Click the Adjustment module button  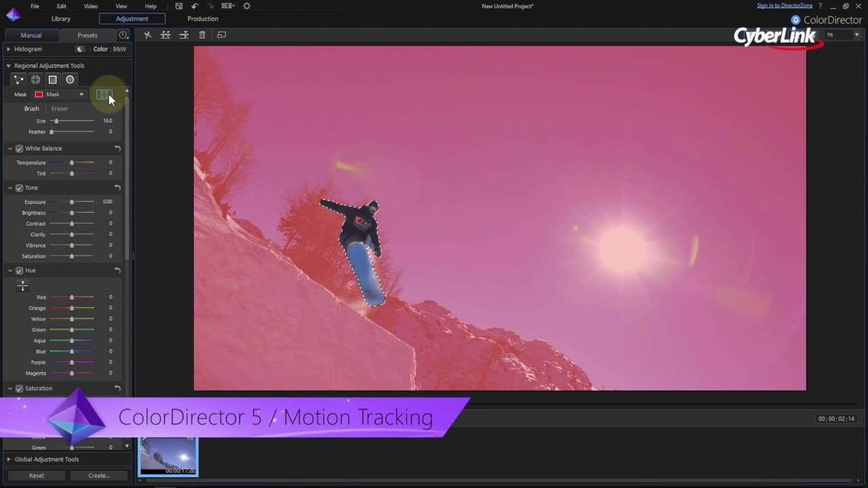[x=132, y=19]
